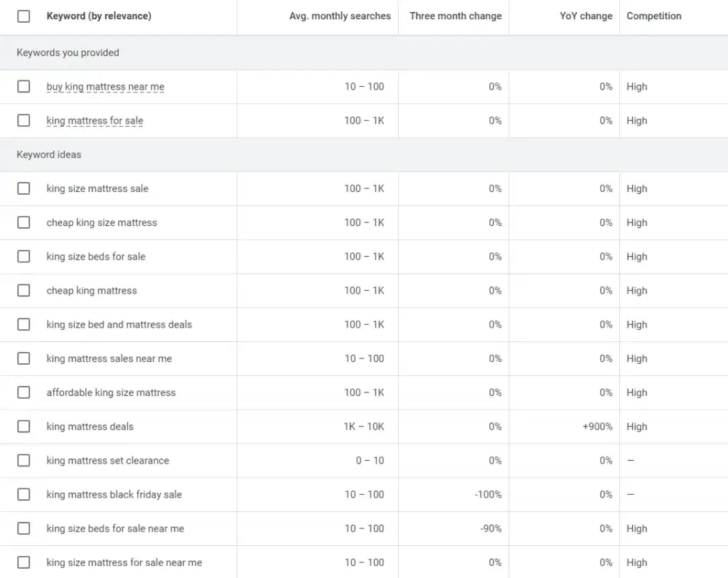The width and height of the screenshot is (728, 578).
Task: Select the header checkbox to select all keywords
Action: [x=23, y=16]
